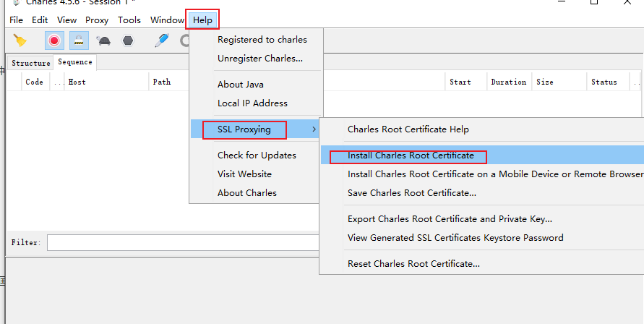Choose Install Charles Root Certificate

(x=411, y=155)
